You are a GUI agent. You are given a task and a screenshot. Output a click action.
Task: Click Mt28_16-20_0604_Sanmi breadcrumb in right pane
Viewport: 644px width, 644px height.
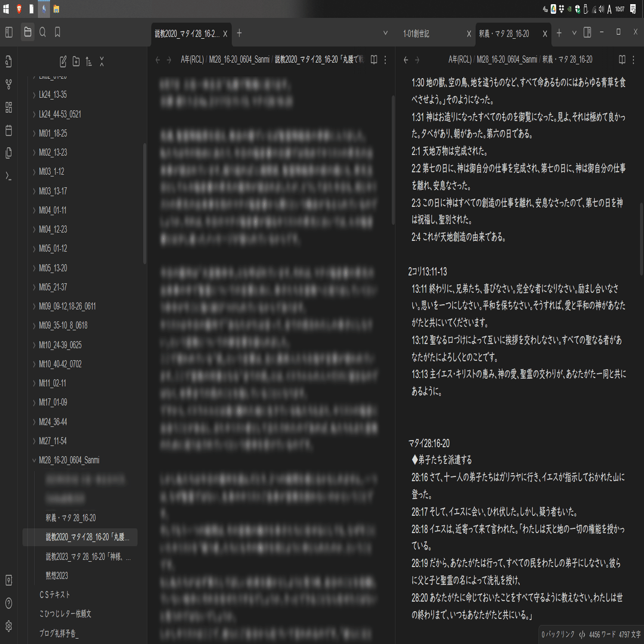click(x=506, y=60)
